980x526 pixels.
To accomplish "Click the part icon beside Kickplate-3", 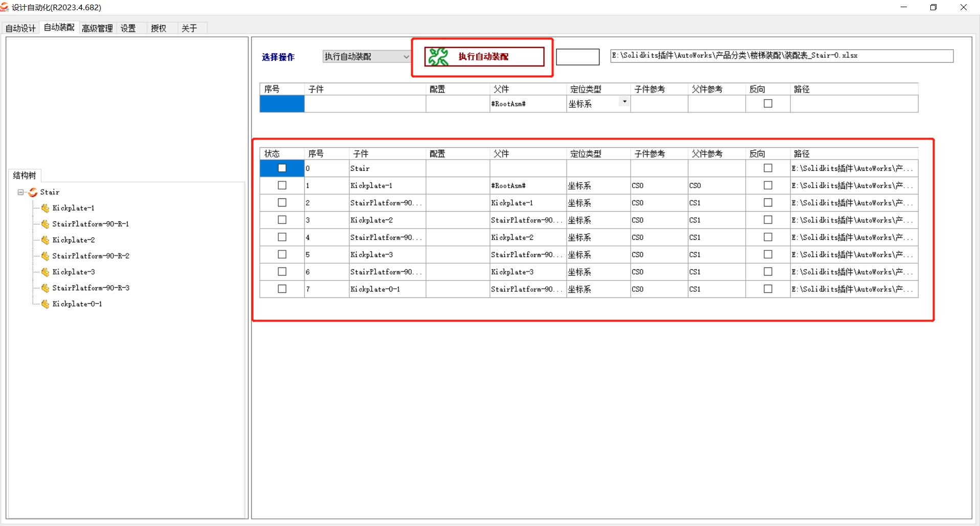I will 45,272.
